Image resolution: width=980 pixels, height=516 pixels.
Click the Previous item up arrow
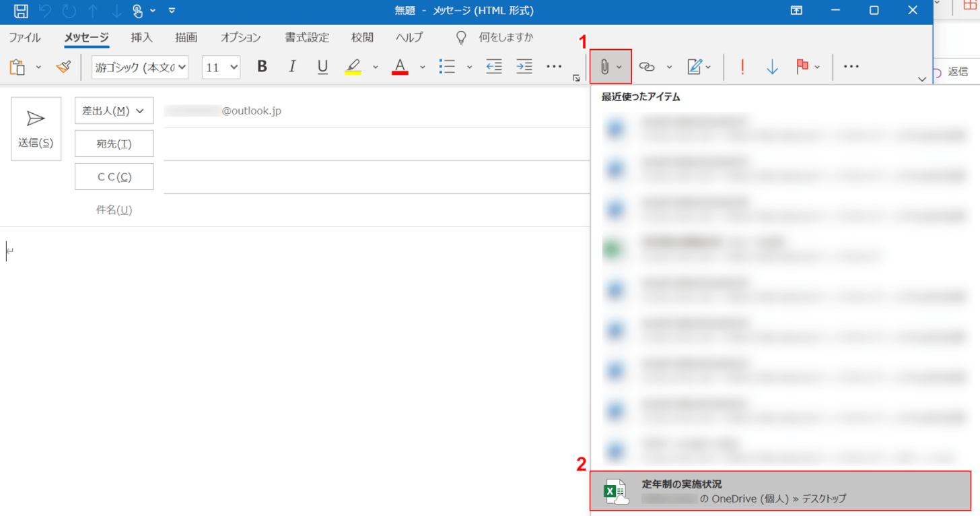tap(93, 10)
